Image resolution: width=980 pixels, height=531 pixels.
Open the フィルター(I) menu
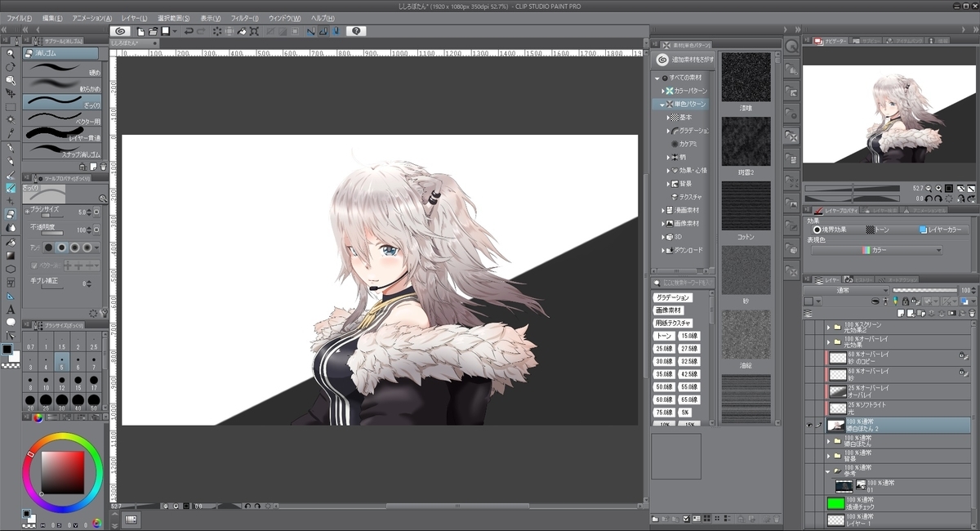pos(244,18)
